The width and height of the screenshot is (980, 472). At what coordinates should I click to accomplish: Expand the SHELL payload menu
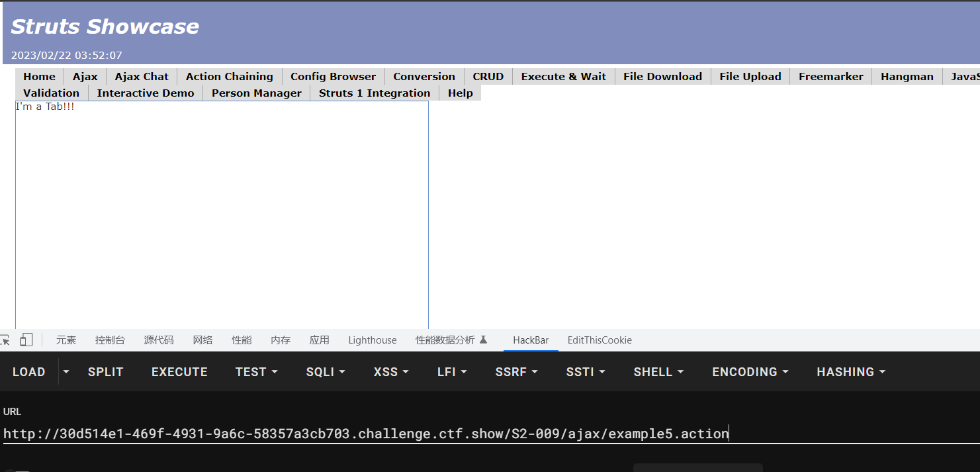(x=658, y=372)
